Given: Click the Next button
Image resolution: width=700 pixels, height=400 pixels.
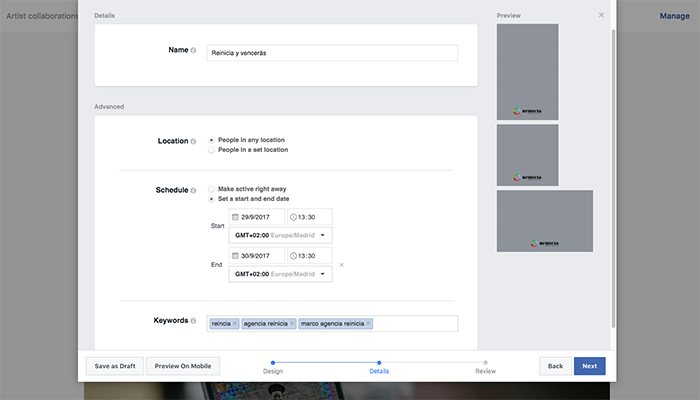Looking at the screenshot, I should point(590,366).
